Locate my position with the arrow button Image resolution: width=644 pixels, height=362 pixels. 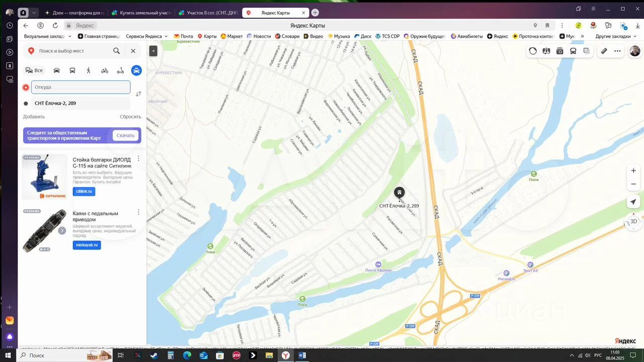633,202
